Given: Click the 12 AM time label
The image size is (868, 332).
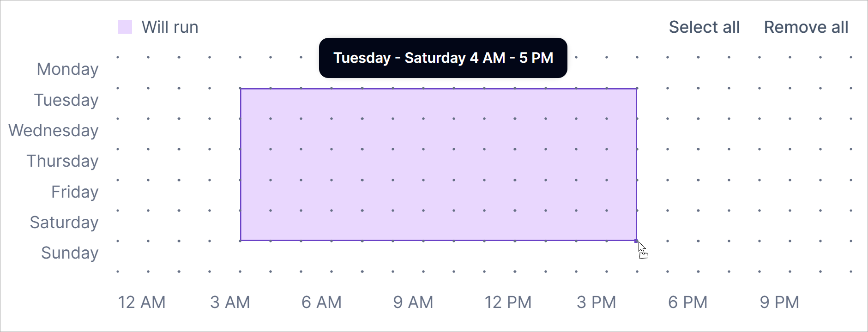Looking at the screenshot, I should click(x=142, y=302).
